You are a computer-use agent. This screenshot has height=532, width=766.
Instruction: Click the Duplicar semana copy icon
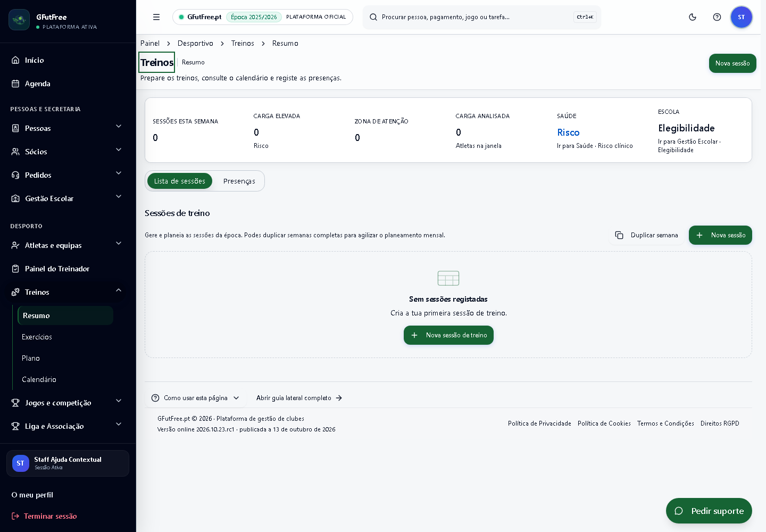coord(619,235)
